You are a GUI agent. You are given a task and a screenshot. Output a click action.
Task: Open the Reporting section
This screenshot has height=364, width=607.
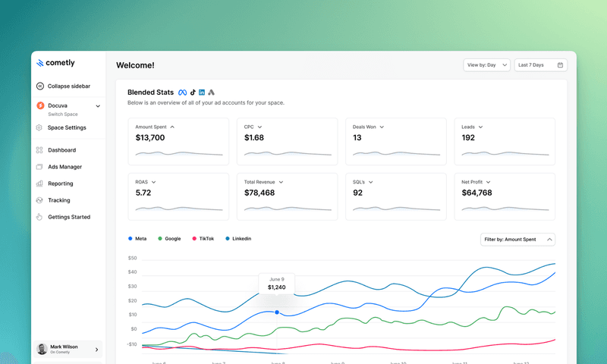click(x=61, y=184)
